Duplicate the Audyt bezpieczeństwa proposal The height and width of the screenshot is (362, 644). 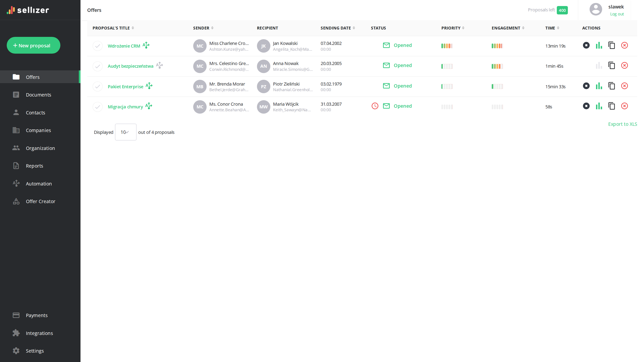pyautogui.click(x=612, y=65)
